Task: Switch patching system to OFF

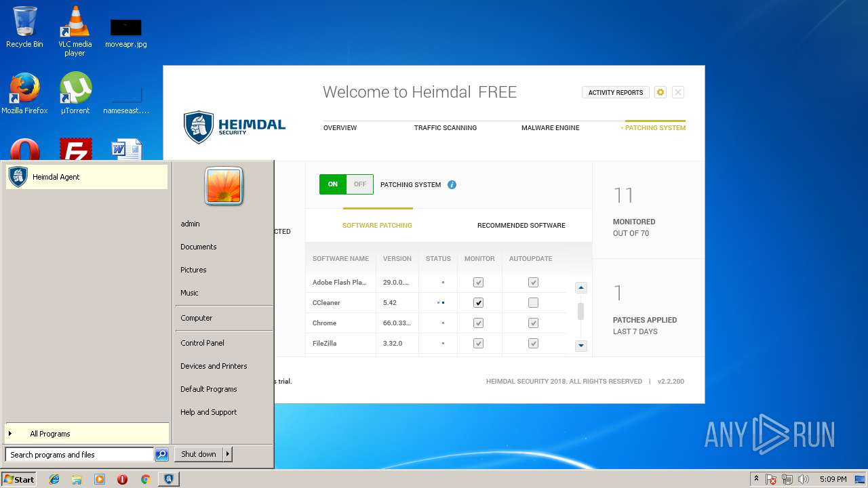Action: pyautogui.click(x=360, y=184)
